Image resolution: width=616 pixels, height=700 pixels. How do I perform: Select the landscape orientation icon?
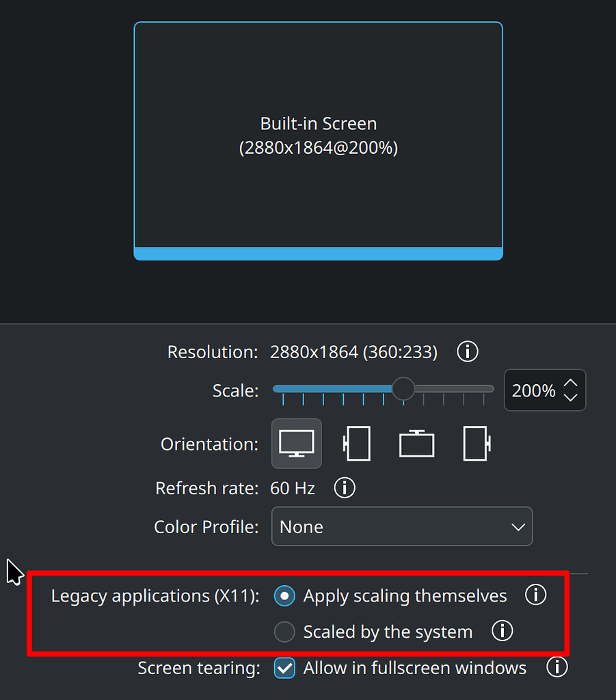[x=296, y=443]
